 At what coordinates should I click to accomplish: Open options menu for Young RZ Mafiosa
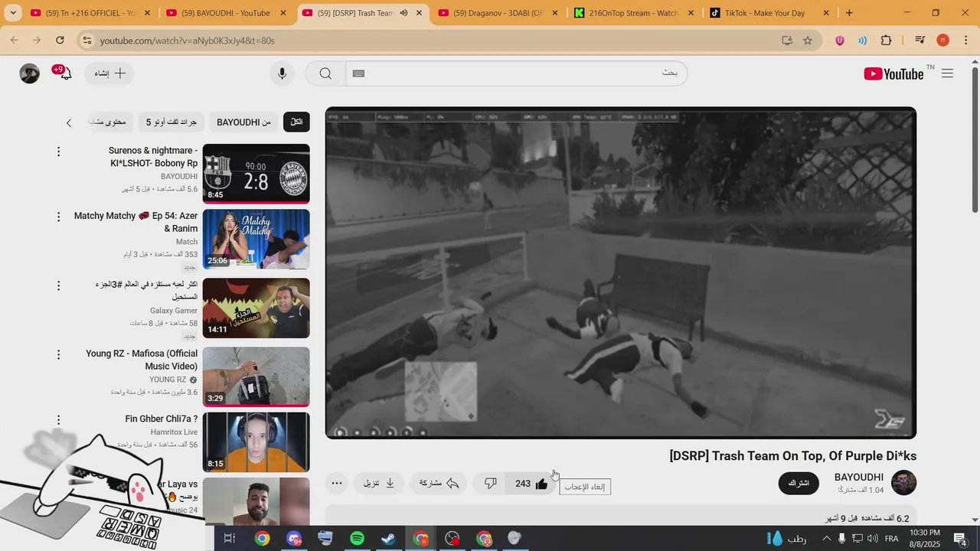(x=58, y=354)
